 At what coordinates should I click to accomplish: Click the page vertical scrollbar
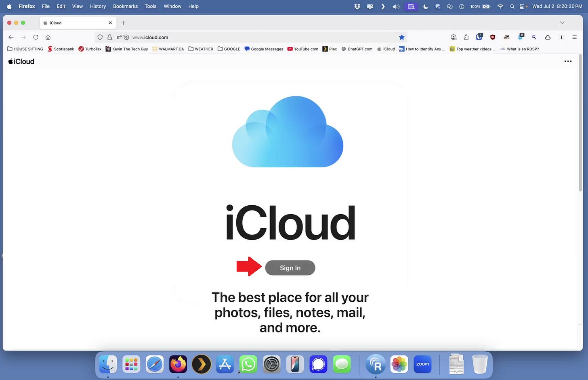pos(581,123)
